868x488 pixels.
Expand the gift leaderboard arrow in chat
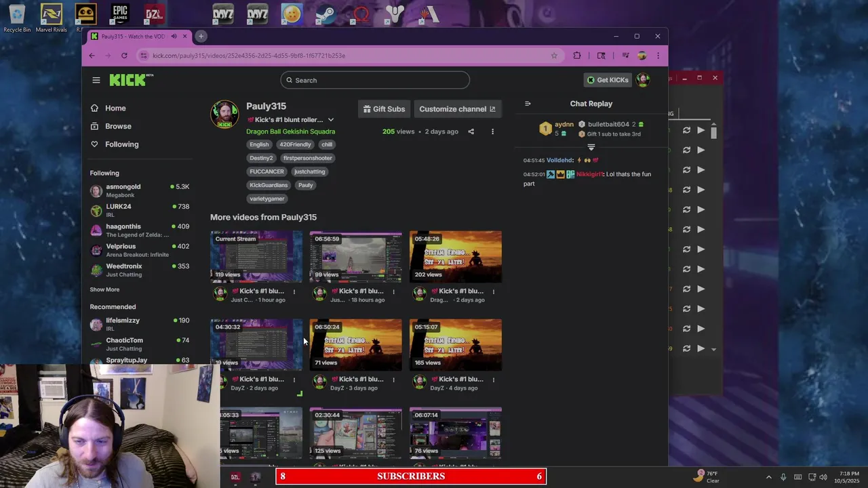(591, 147)
